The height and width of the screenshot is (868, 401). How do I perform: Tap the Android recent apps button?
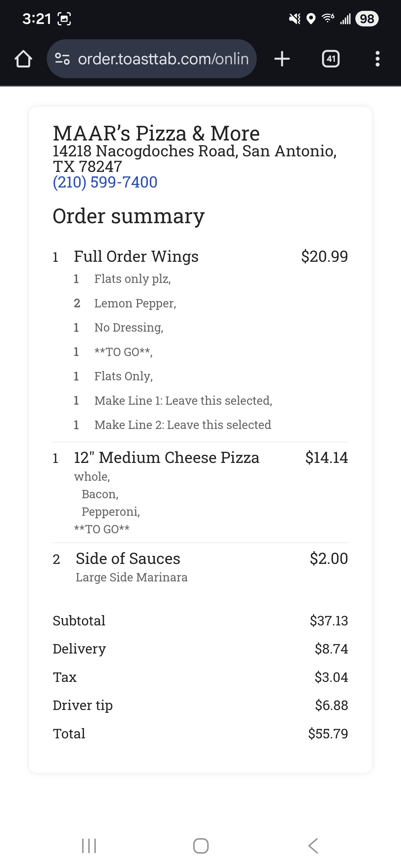click(89, 846)
